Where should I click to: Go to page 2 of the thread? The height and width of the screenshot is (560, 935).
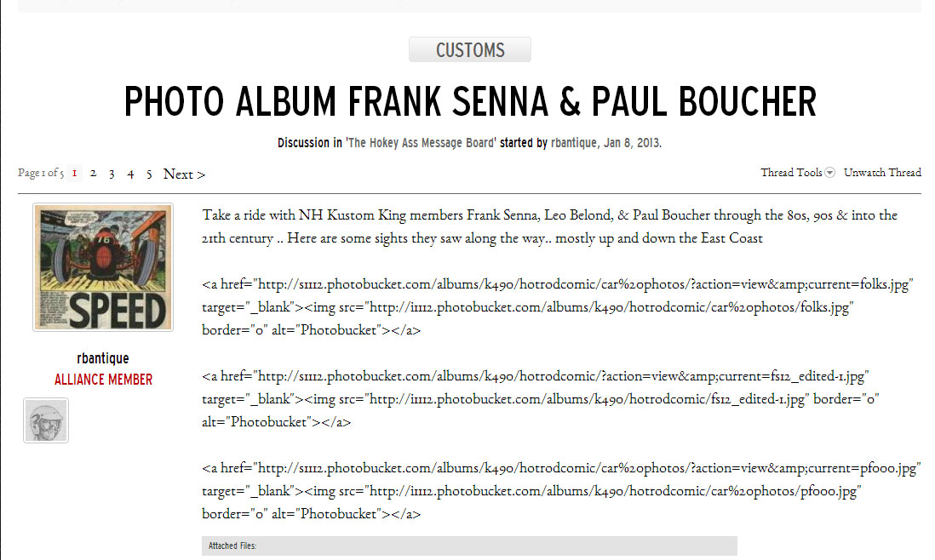(x=93, y=174)
